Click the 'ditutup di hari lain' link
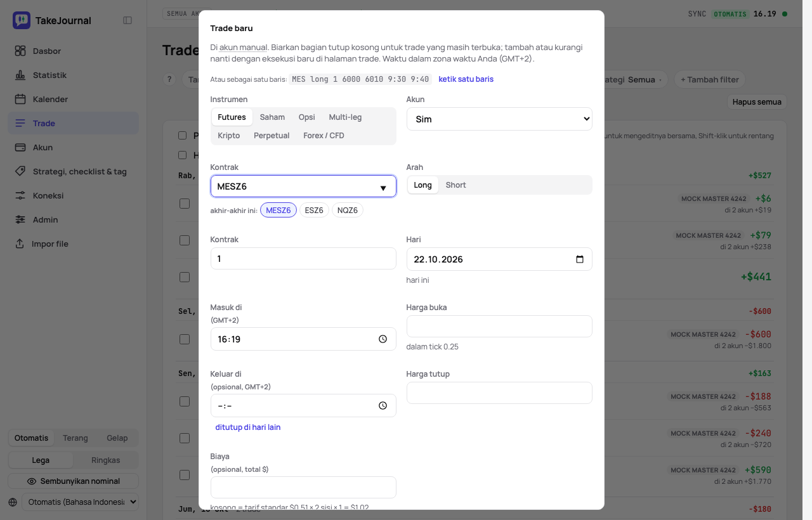The height and width of the screenshot is (520, 812). pos(248,427)
